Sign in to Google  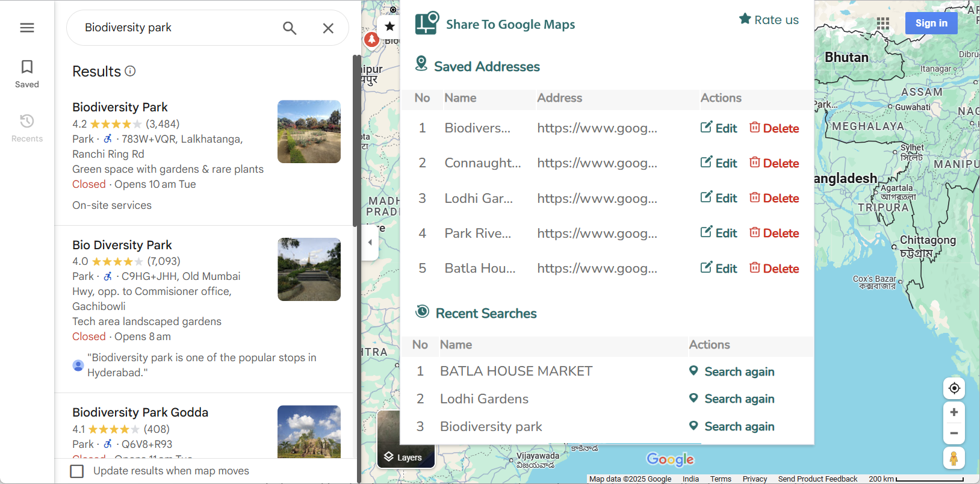pyautogui.click(x=931, y=23)
